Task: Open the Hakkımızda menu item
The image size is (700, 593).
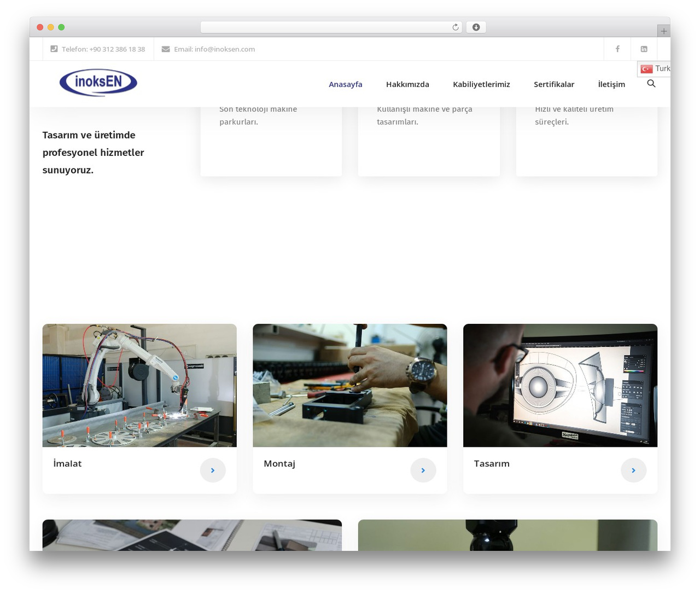Action: coord(407,84)
